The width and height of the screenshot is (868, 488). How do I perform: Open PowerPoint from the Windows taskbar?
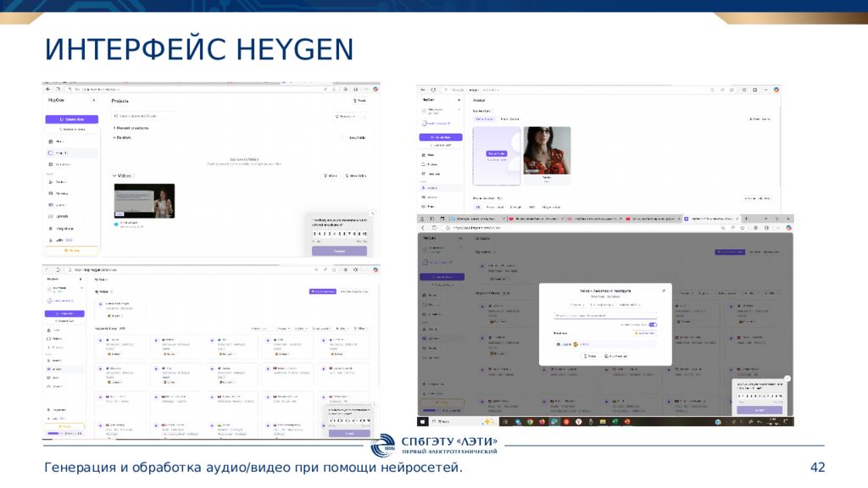627,422
